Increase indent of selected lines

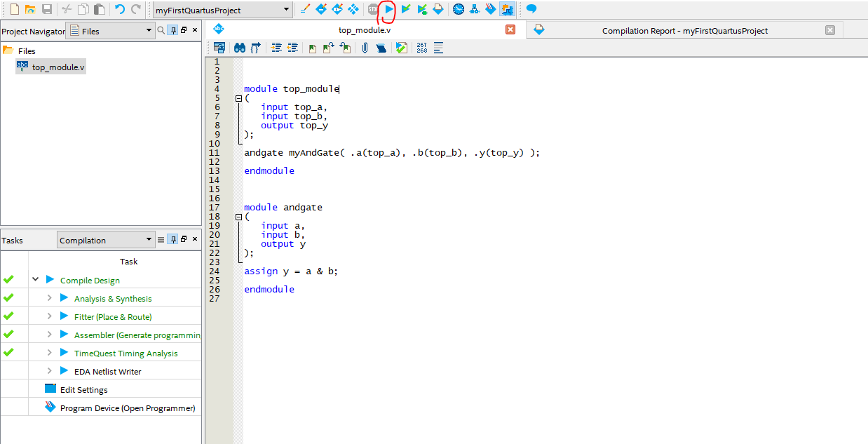pyautogui.click(x=276, y=48)
